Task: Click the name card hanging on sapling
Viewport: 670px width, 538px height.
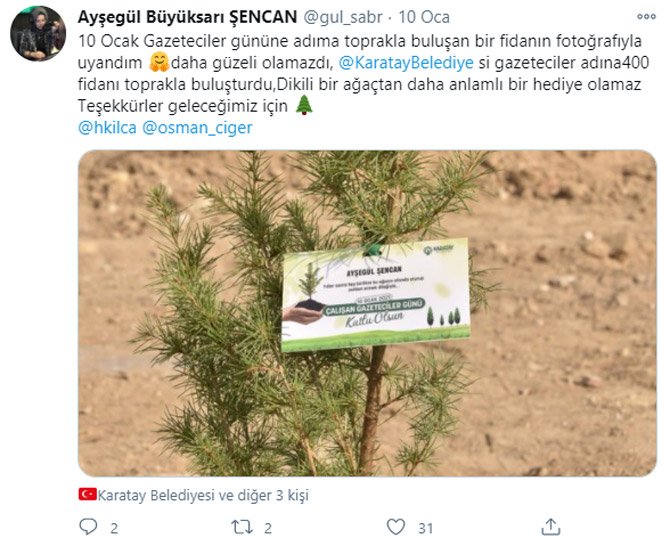Action: (376, 295)
